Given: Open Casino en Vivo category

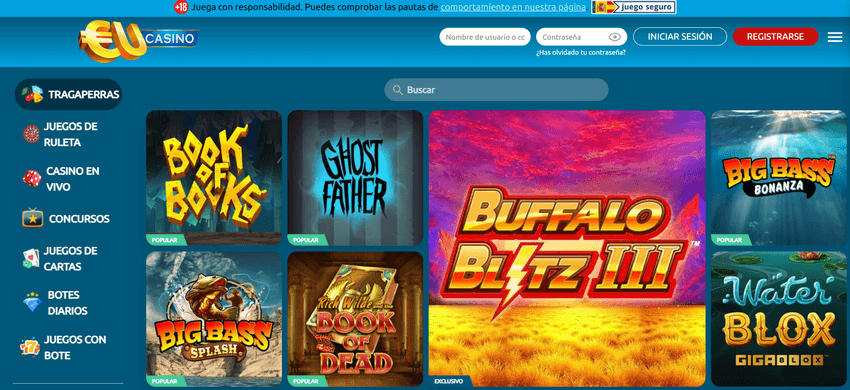Looking at the screenshot, I should (73, 179).
